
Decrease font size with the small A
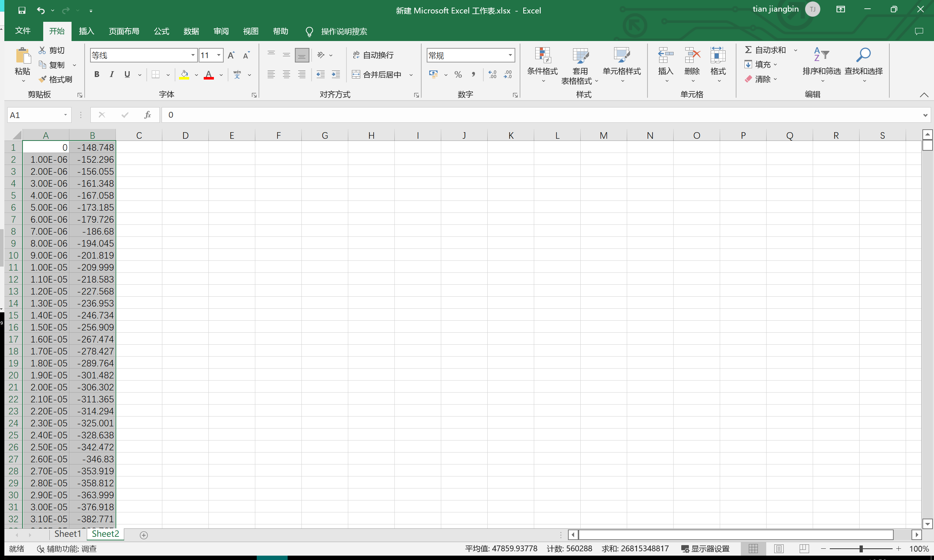point(246,56)
